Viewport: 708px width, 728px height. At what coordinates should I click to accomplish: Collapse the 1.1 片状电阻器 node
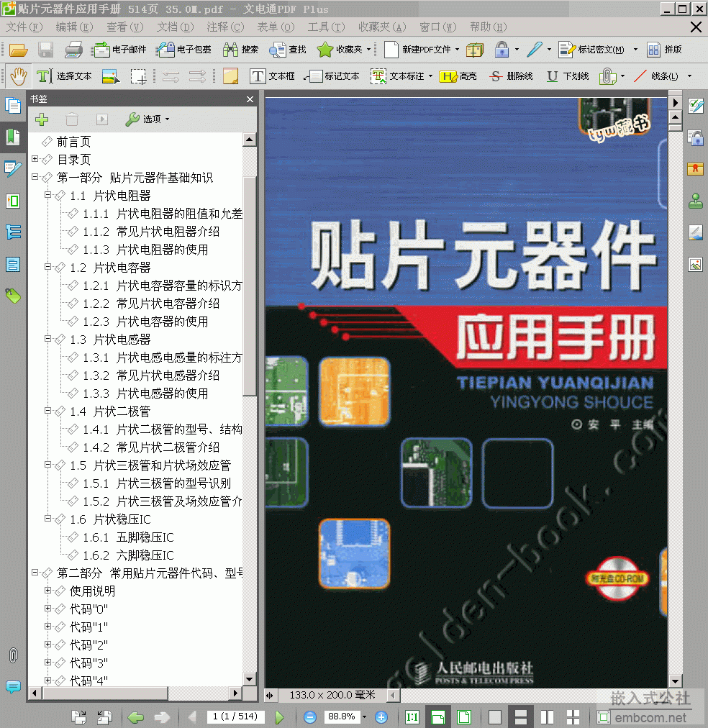48,195
